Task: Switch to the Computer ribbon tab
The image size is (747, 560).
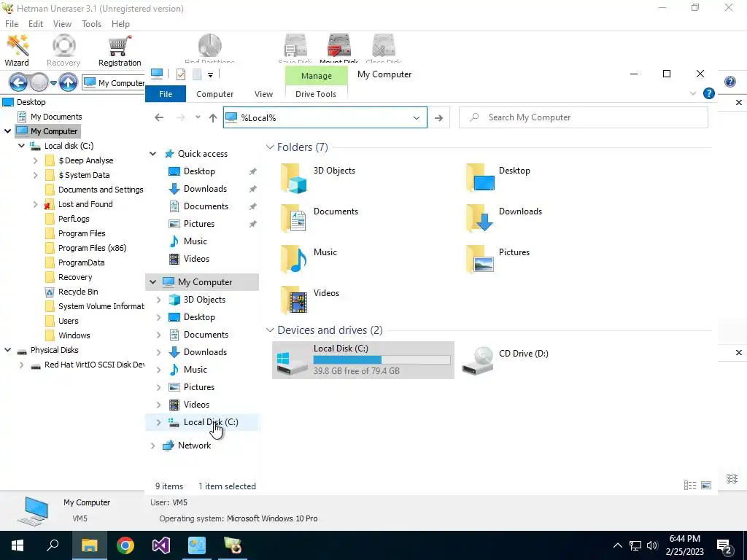Action: 215,94
